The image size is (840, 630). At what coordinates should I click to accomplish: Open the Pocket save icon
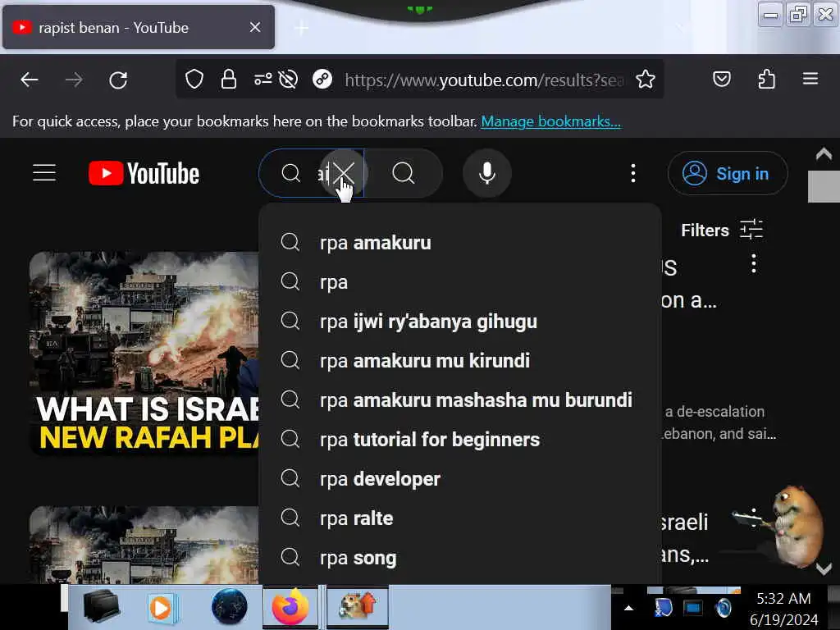point(722,80)
